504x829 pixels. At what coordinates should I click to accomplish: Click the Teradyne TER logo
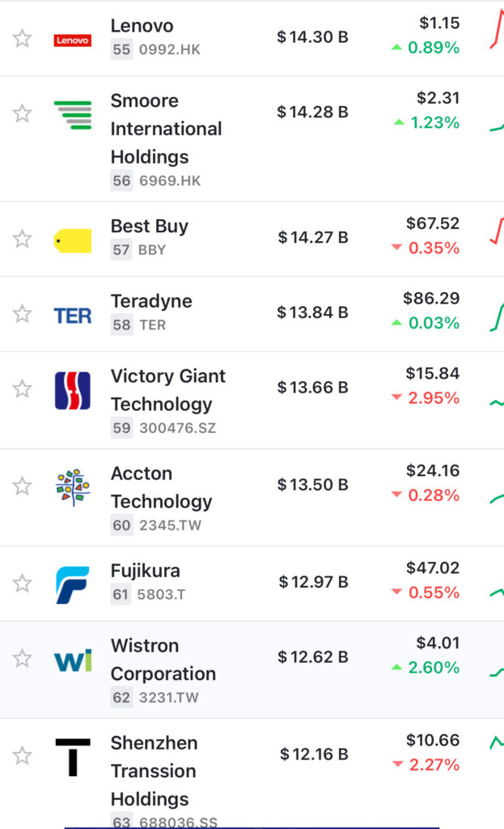pyautogui.click(x=73, y=315)
